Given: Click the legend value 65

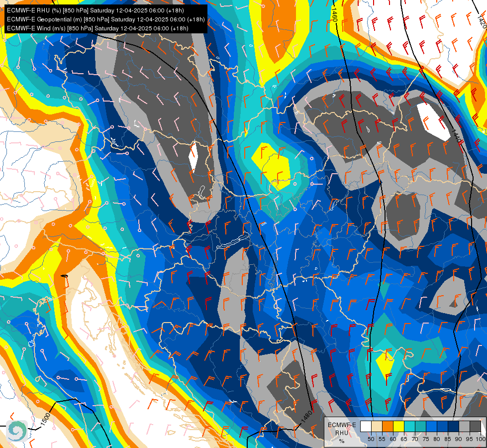Looking at the screenshot, I should [404, 439].
